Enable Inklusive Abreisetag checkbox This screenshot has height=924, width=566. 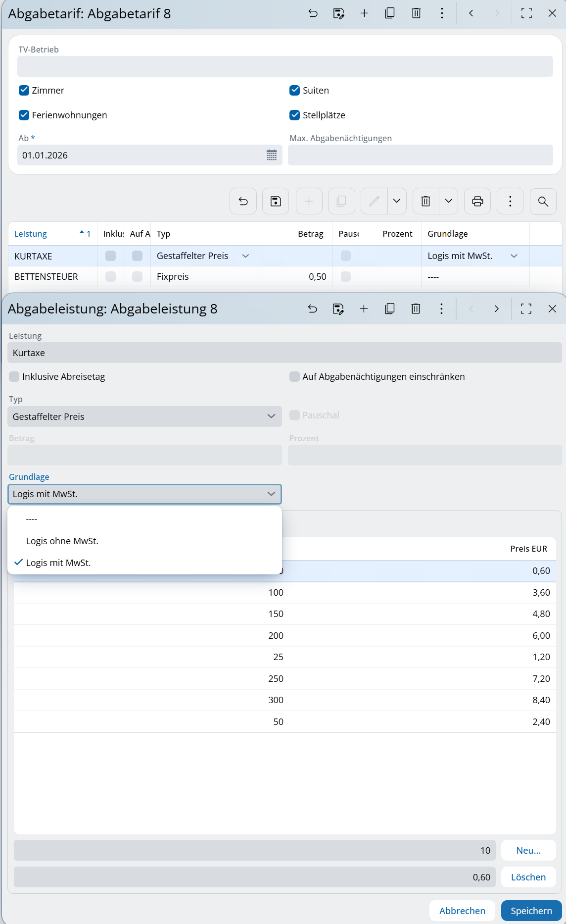tap(14, 377)
